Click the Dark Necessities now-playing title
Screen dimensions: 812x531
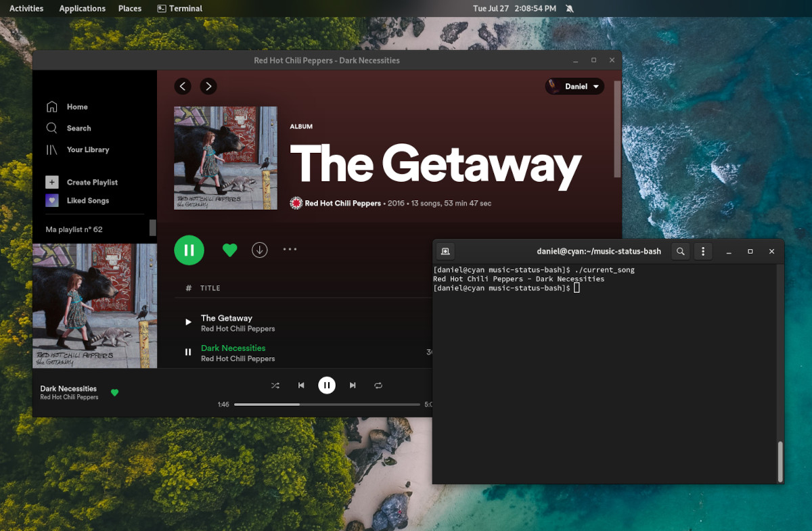coord(68,388)
